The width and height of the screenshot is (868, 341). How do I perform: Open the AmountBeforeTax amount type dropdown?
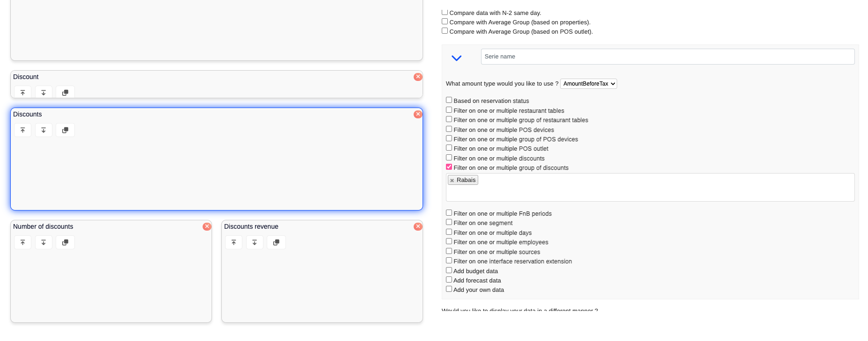(x=588, y=84)
